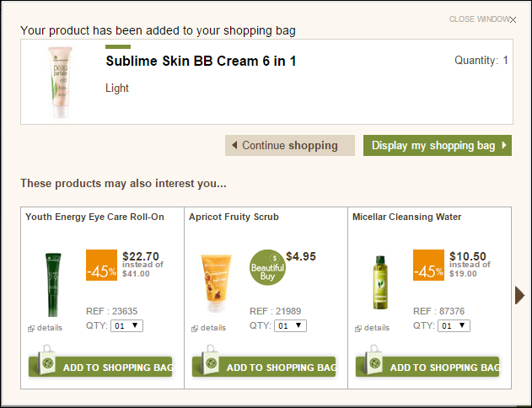Click Display my shopping bag button
The image size is (532, 408).
pyautogui.click(x=438, y=146)
